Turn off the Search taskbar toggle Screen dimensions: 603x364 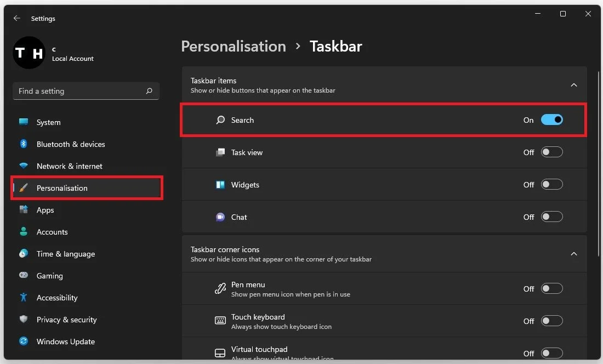(551, 120)
